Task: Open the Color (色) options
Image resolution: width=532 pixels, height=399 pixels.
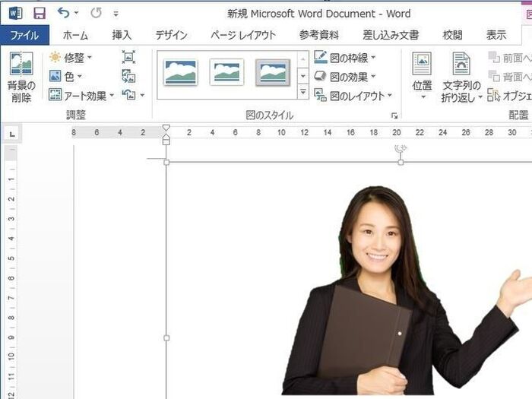Action: point(65,76)
